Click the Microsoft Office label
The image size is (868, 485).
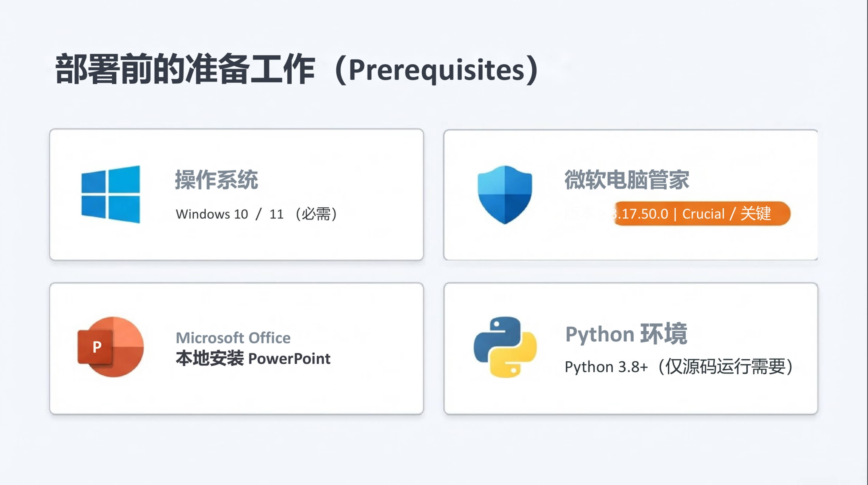click(x=233, y=338)
